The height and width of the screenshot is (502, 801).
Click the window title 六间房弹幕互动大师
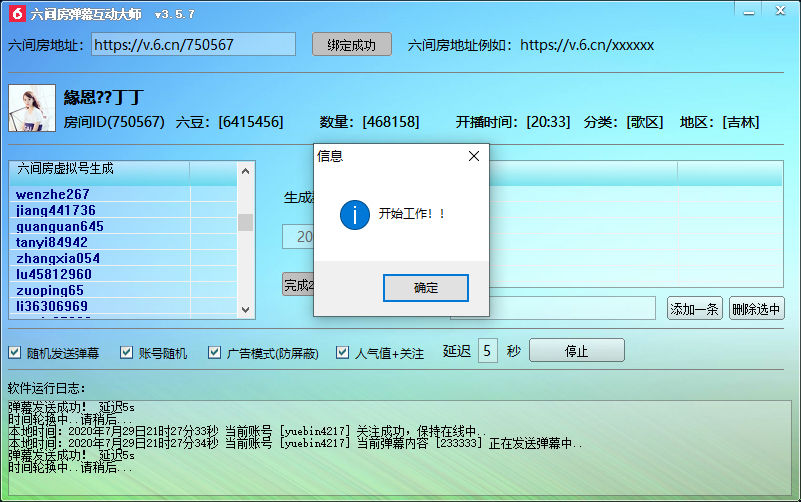86,14
